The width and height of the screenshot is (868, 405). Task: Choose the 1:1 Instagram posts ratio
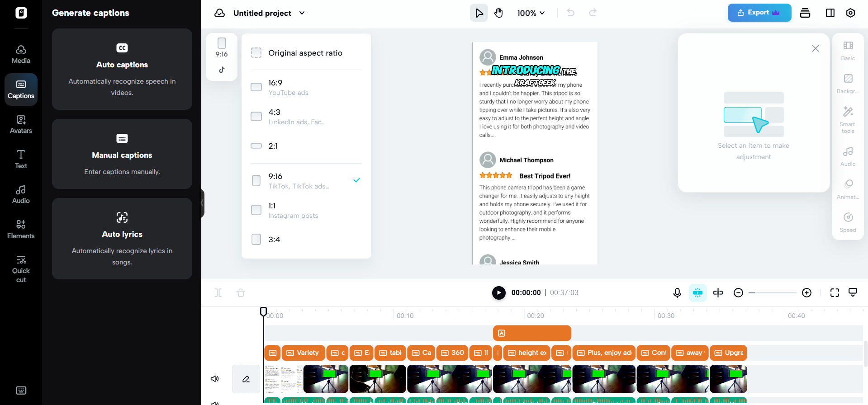click(306, 210)
